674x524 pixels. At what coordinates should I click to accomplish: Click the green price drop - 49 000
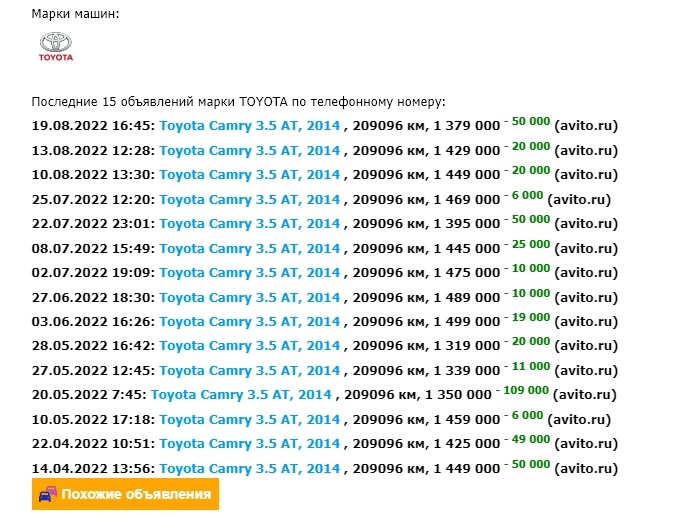(x=527, y=439)
